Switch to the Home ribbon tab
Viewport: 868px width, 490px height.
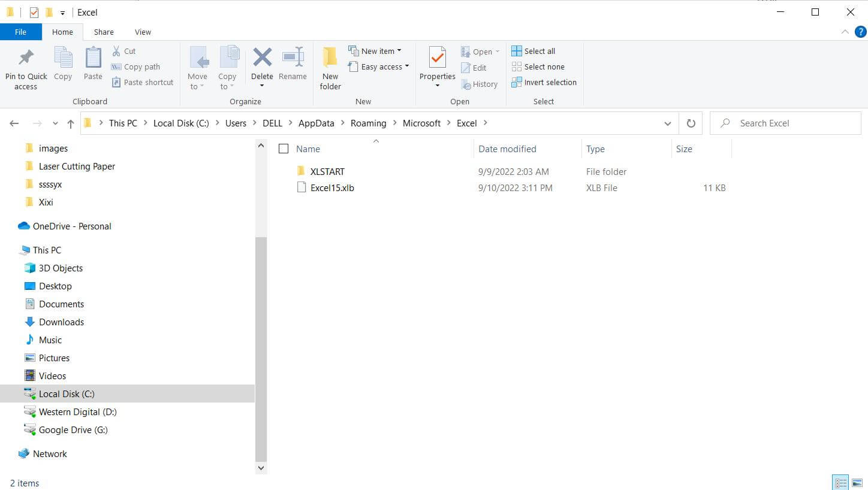[x=62, y=32]
